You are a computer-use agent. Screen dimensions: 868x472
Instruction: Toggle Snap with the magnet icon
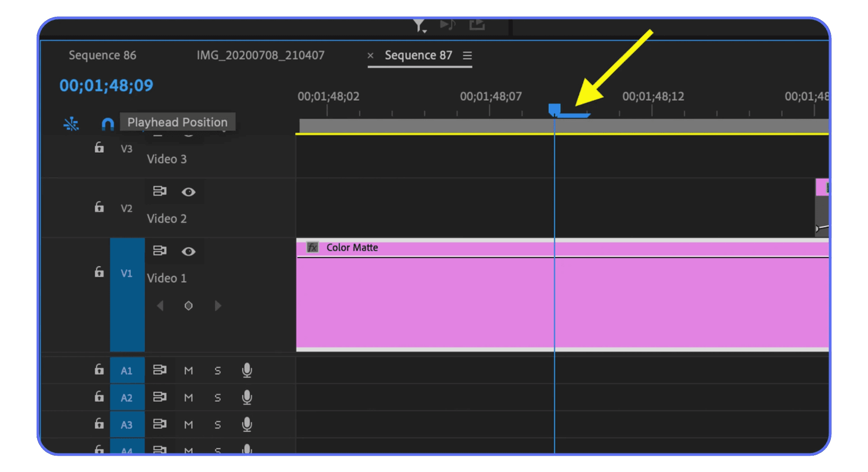pyautogui.click(x=107, y=124)
